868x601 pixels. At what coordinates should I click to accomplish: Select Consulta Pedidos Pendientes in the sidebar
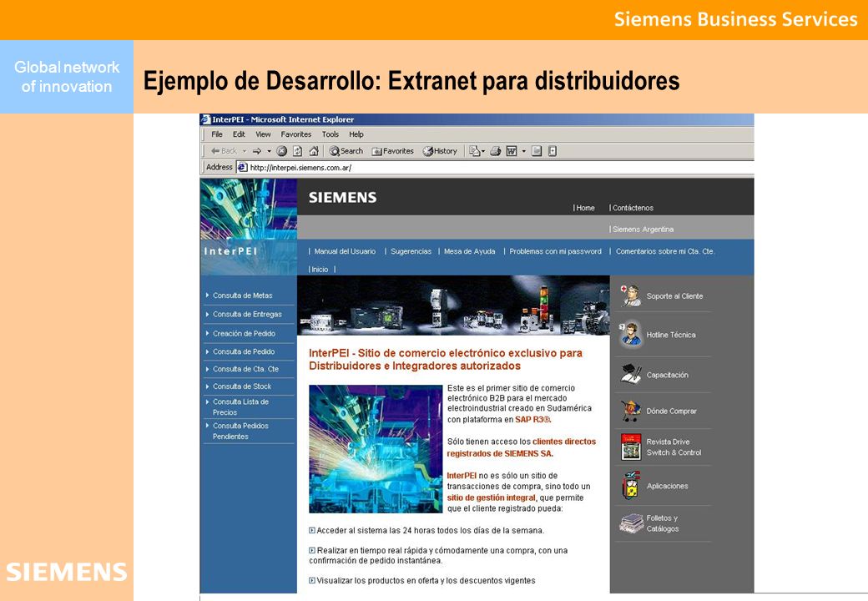point(241,431)
